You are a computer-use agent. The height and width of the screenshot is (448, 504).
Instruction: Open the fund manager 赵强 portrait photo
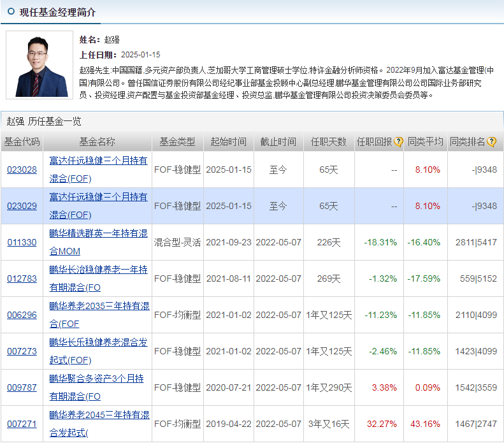coord(40,65)
